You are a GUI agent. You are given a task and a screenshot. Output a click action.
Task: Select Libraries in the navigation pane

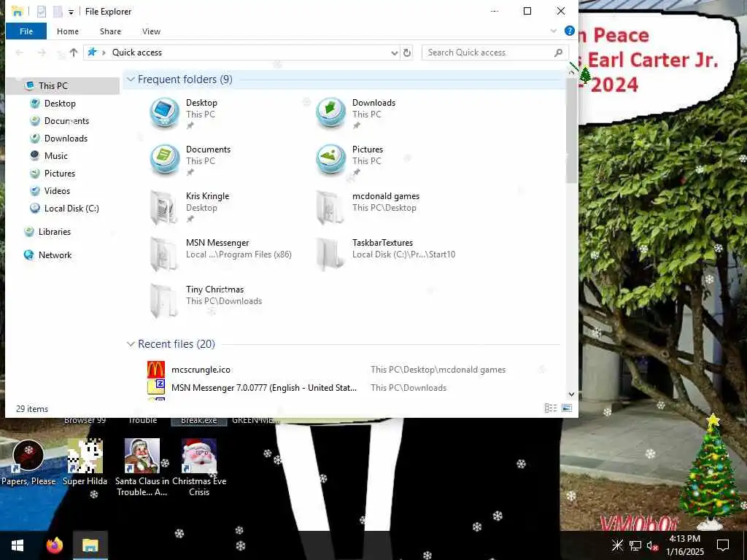point(54,232)
